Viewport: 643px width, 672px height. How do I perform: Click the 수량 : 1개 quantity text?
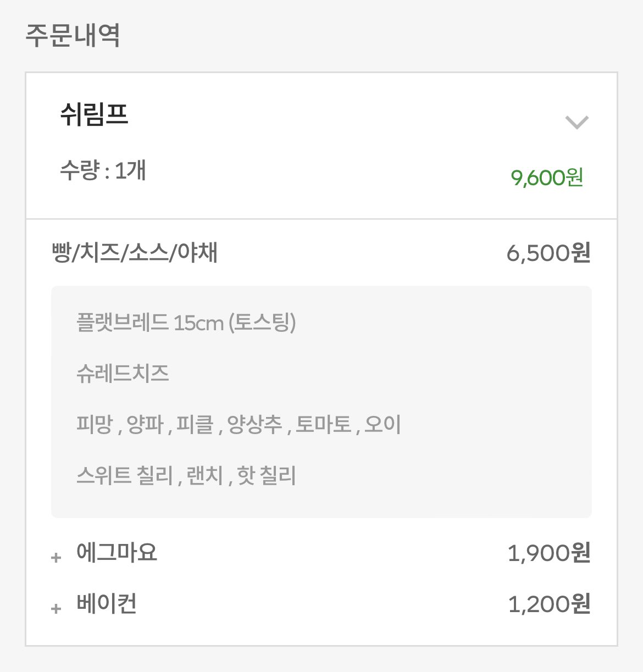103,170
